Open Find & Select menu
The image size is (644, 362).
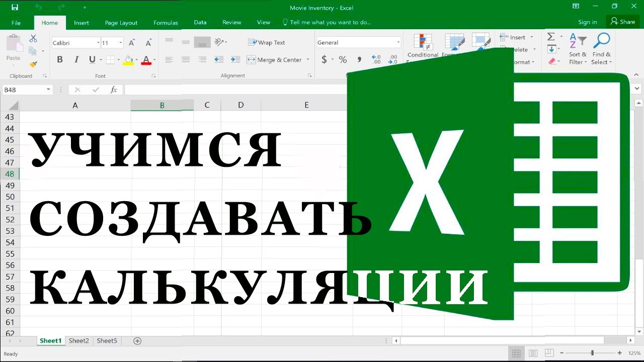pyautogui.click(x=601, y=49)
